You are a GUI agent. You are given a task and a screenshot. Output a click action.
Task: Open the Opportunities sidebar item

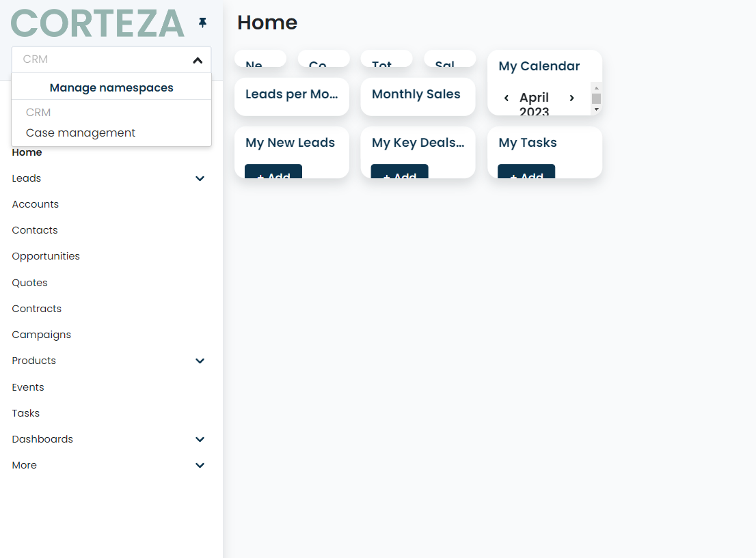click(x=45, y=256)
